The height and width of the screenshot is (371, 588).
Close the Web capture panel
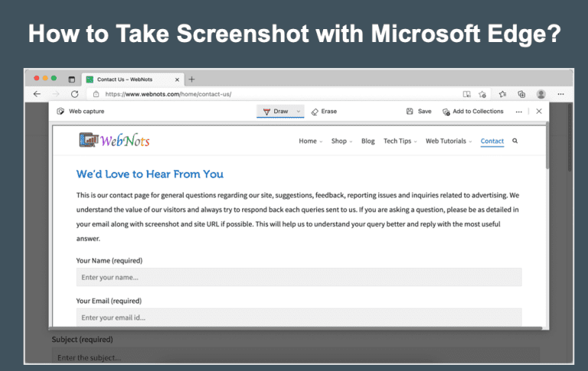pos(539,112)
